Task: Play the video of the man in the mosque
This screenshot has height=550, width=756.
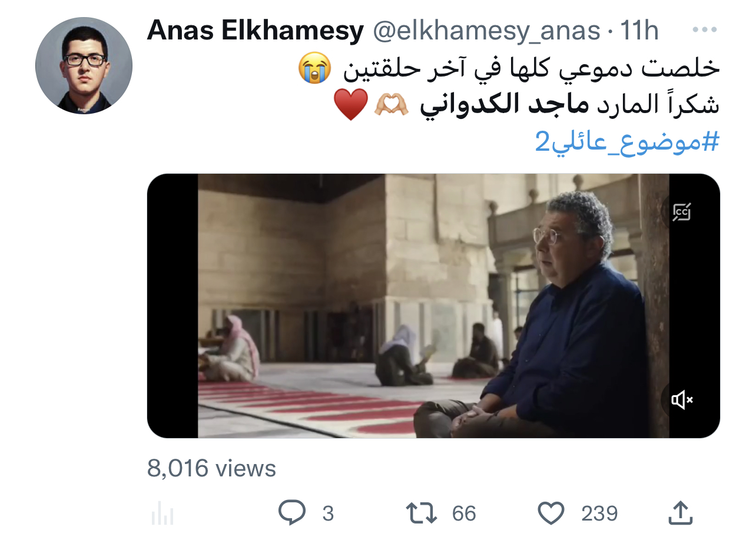Action: [x=433, y=306]
